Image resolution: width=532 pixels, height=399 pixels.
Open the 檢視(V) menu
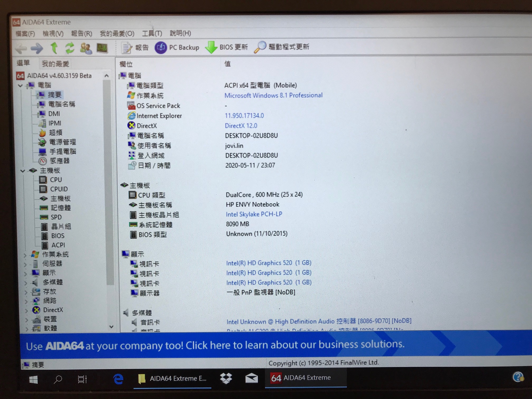pyautogui.click(x=53, y=34)
